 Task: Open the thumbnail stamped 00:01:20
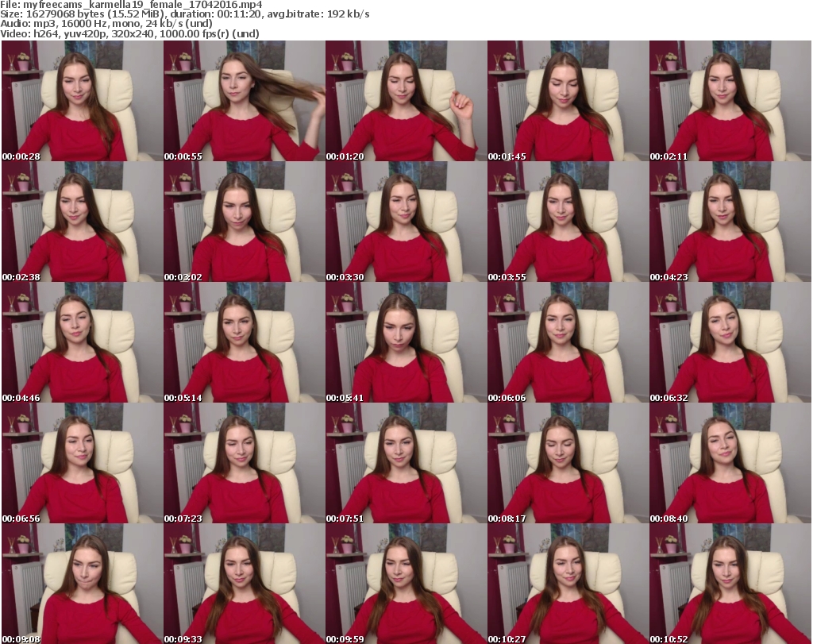406,101
